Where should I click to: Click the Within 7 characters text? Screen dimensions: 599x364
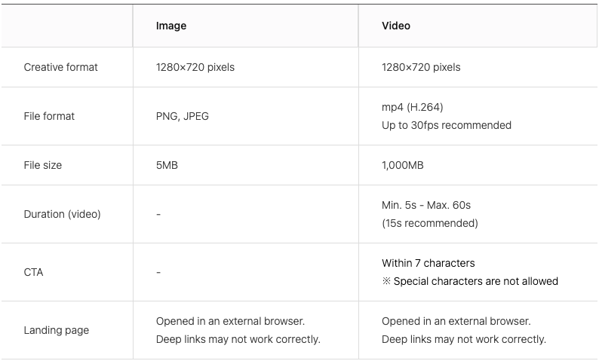tap(429, 263)
